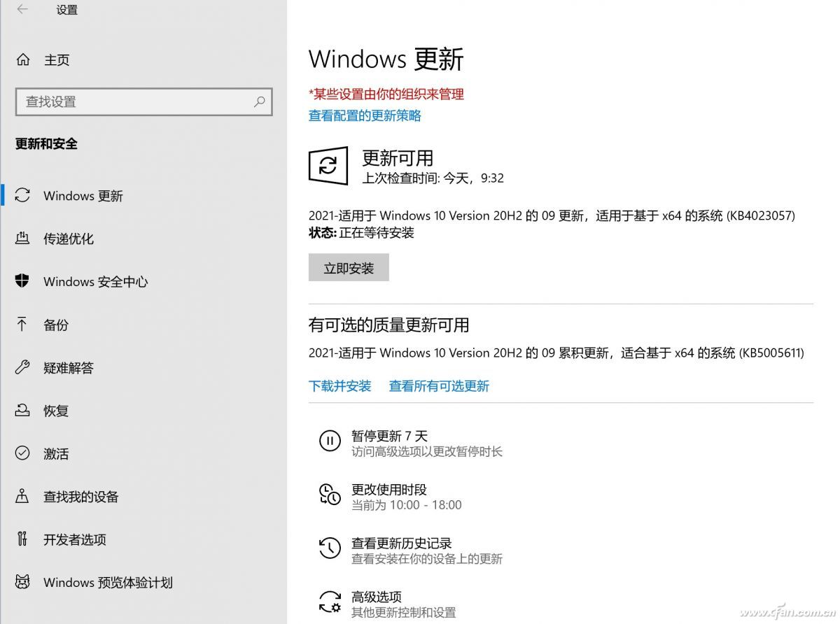
Task: Open 查看配置的更新策略
Action: click(x=364, y=116)
